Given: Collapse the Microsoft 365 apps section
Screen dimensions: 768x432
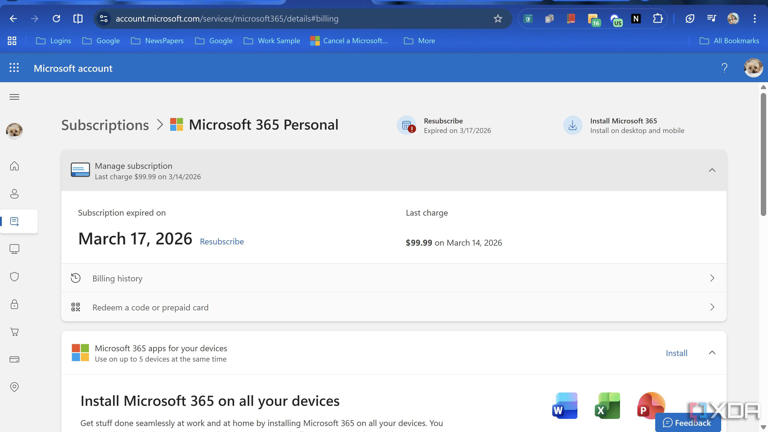Looking at the screenshot, I should point(712,353).
